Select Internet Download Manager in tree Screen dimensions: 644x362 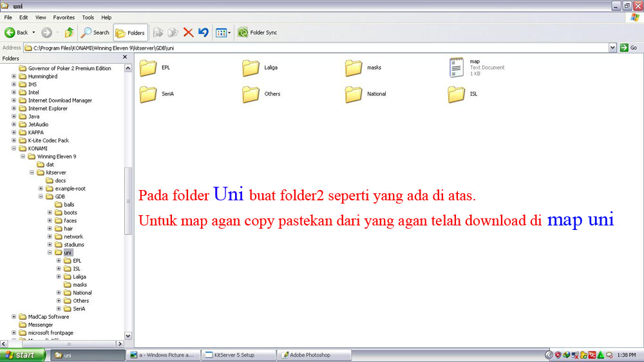pyautogui.click(x=56, y=100)
